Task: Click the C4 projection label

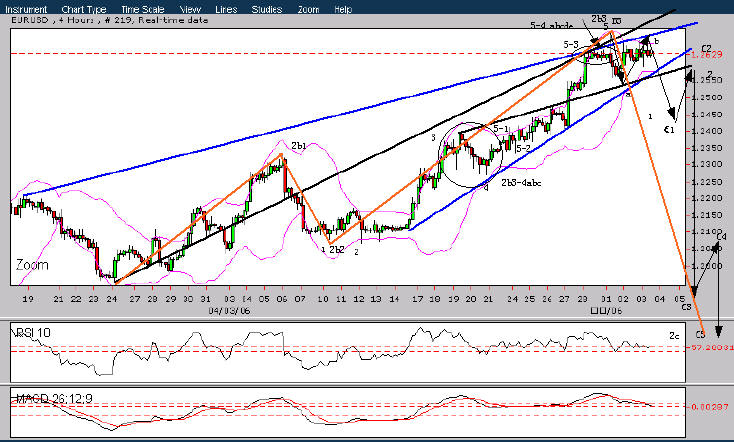Action: pos(721,237)
